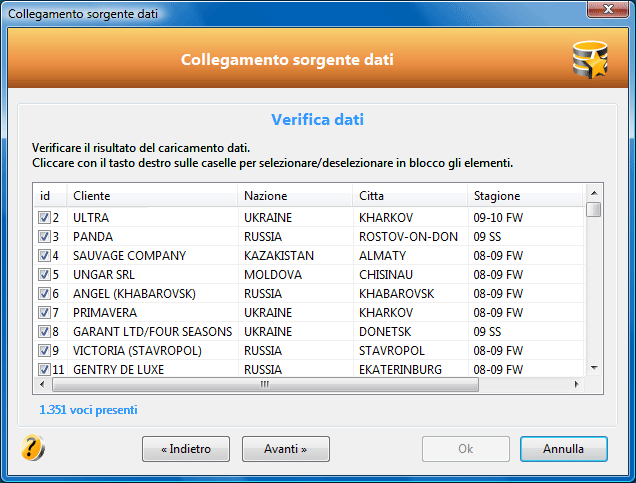Click the horizontal scrollbar left arrow
The image size is (636, 483).
point(42,384)
